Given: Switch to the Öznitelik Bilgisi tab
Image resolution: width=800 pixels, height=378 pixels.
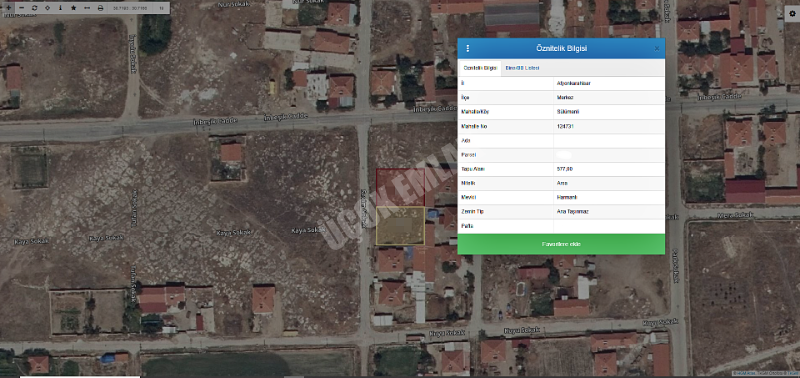Looking at the screenshot, I should [x=480, y=68].
